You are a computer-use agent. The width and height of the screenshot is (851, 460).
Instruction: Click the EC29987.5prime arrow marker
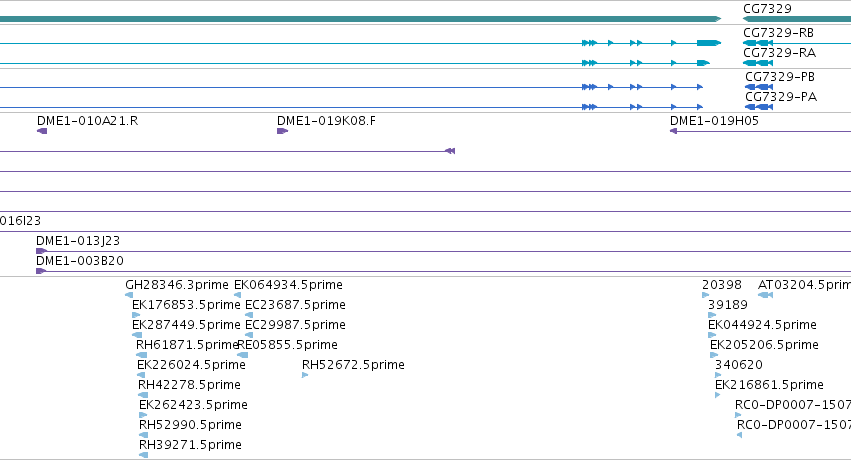(x=249, y=335)
